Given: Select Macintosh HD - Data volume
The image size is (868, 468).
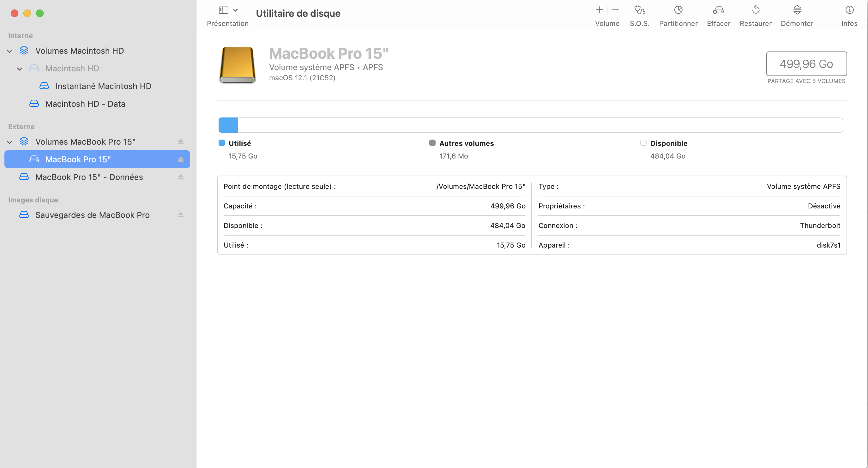Looking at the screenshot, I should [x=85, y=104].
